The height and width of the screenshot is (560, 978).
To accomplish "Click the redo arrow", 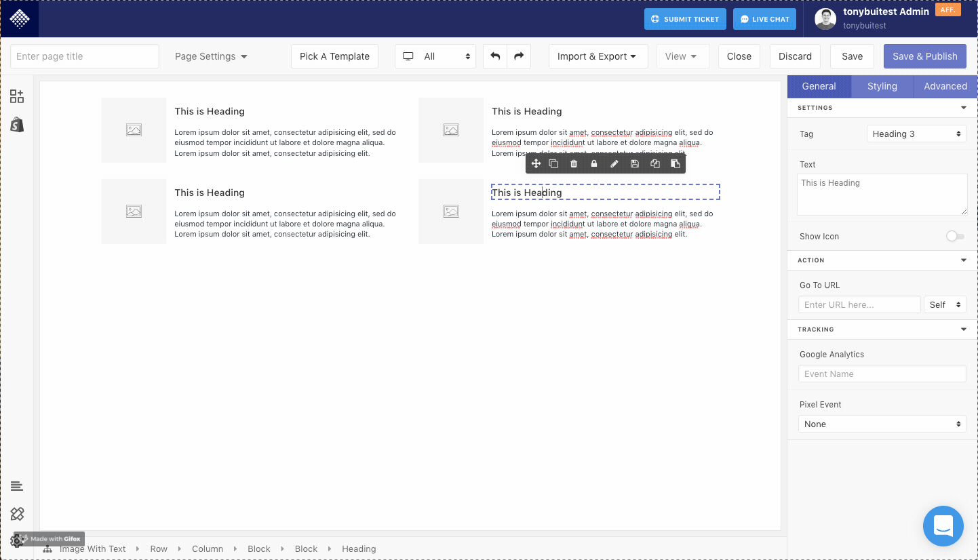I will pyautogui.click(x=519, y=56).
